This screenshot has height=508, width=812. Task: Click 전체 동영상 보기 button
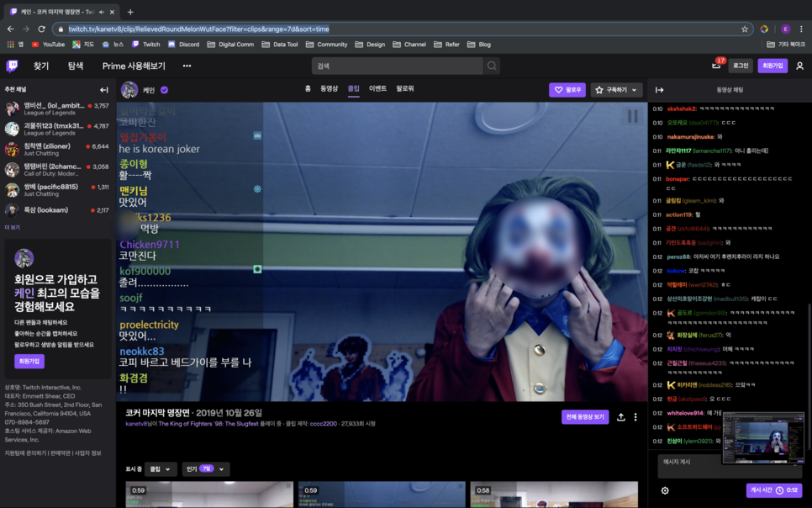click(585, 417)
